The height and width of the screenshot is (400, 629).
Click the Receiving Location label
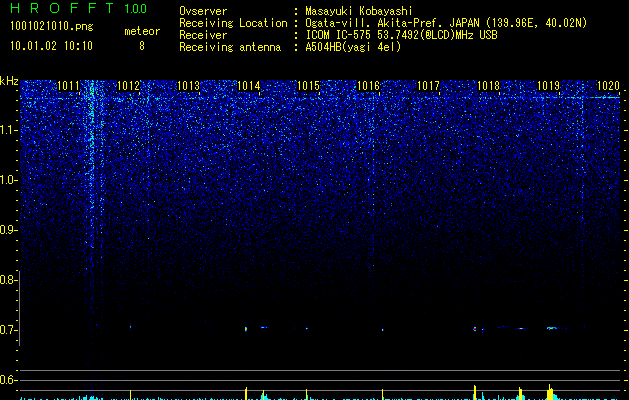pyautogui.click(x=233, y=23)
